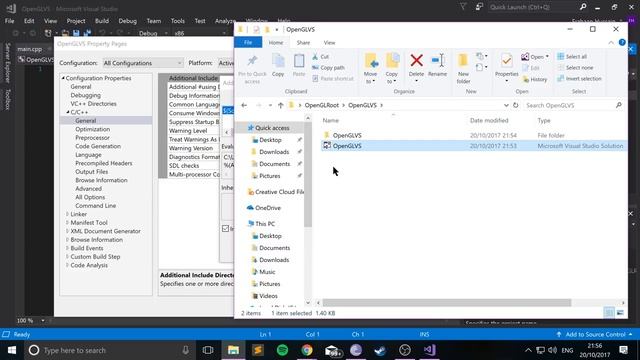Click the Move to icon

[x=371, y=61]
